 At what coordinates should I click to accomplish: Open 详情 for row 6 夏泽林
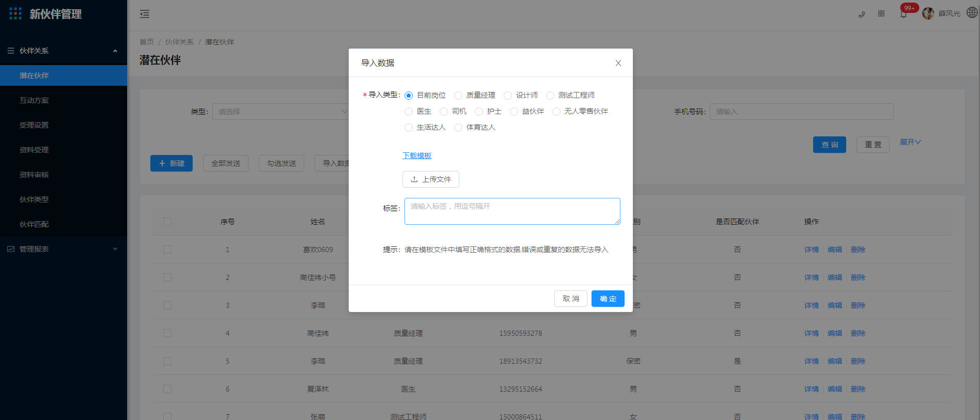[x=812, y=389]
